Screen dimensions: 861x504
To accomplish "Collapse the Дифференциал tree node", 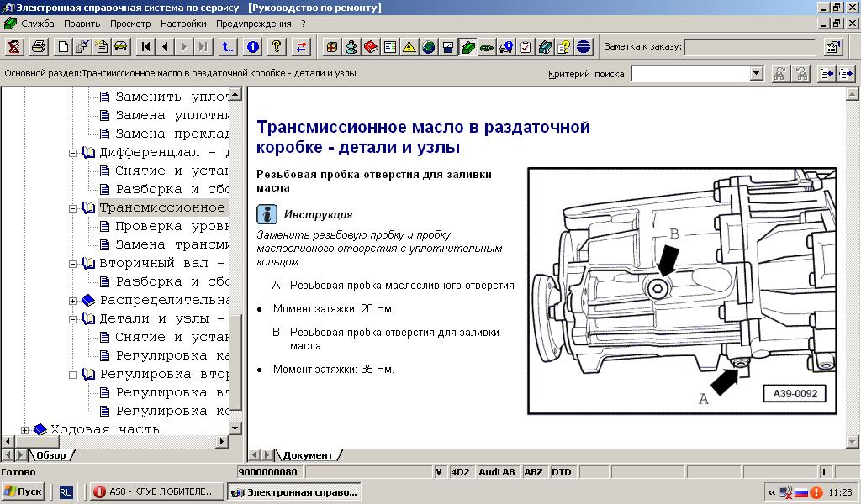I will pyautogui.click(x=73, y=152).
